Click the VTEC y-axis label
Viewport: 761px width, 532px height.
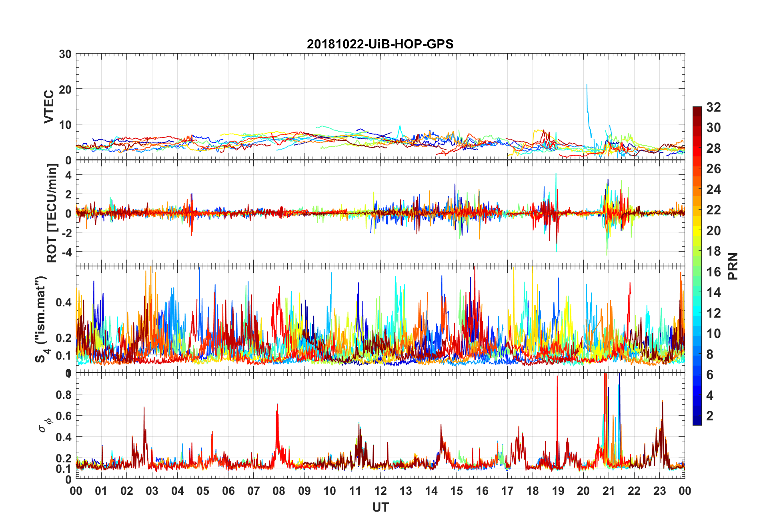coord(49,107)
